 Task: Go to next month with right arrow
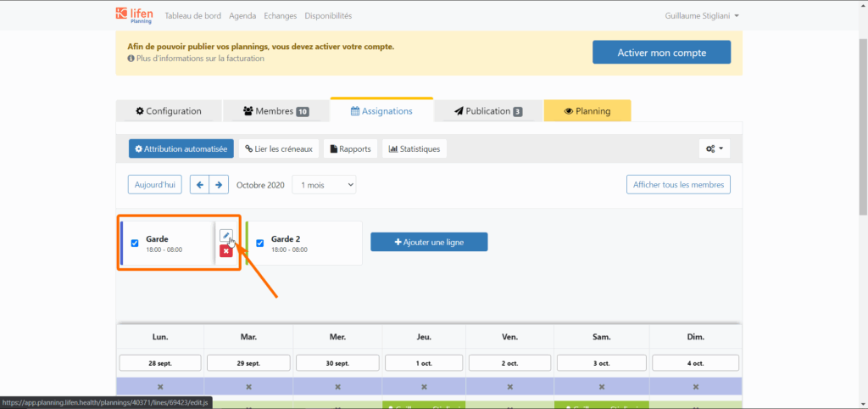click(x=219, y=184)
